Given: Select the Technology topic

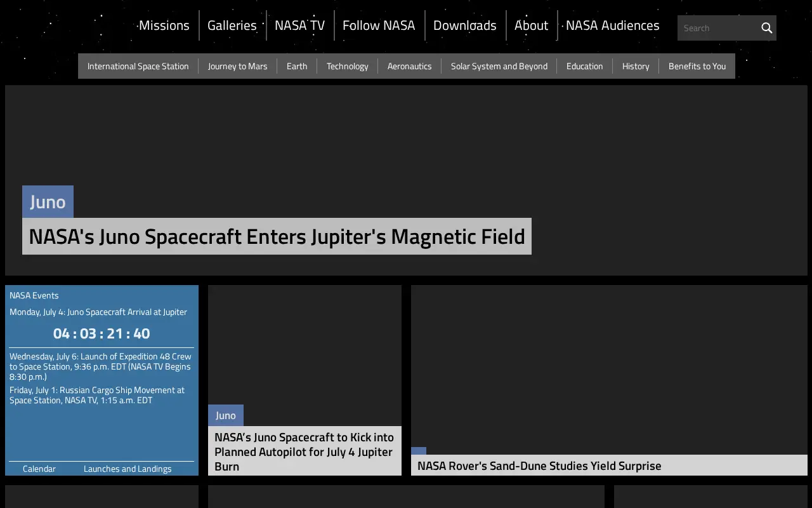Looking at the screenshot, I should (x=347, y=66).
